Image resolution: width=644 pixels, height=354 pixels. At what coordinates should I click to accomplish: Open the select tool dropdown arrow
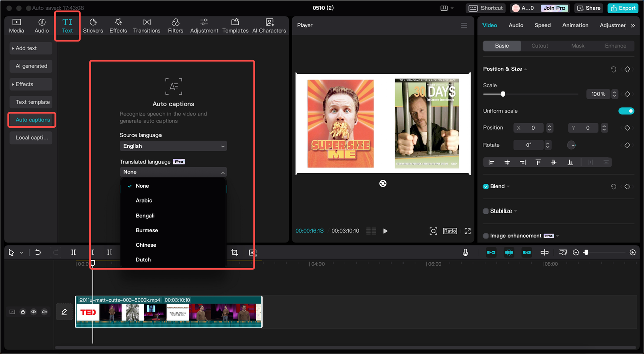[21, 253]
